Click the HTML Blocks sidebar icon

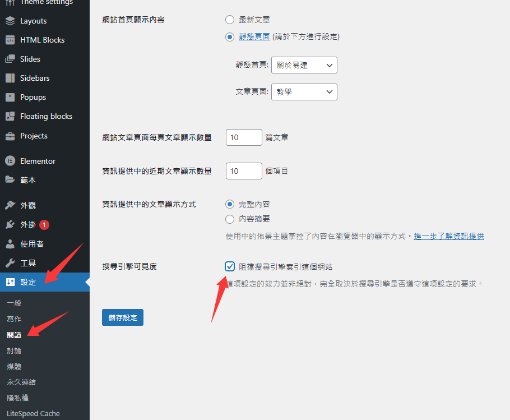coord(10,40)
